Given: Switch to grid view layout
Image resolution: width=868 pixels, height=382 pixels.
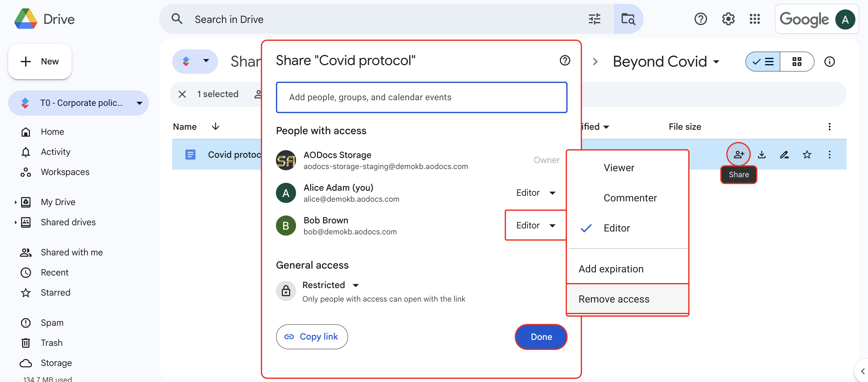Looking at the screenshot, I should 798,61.
